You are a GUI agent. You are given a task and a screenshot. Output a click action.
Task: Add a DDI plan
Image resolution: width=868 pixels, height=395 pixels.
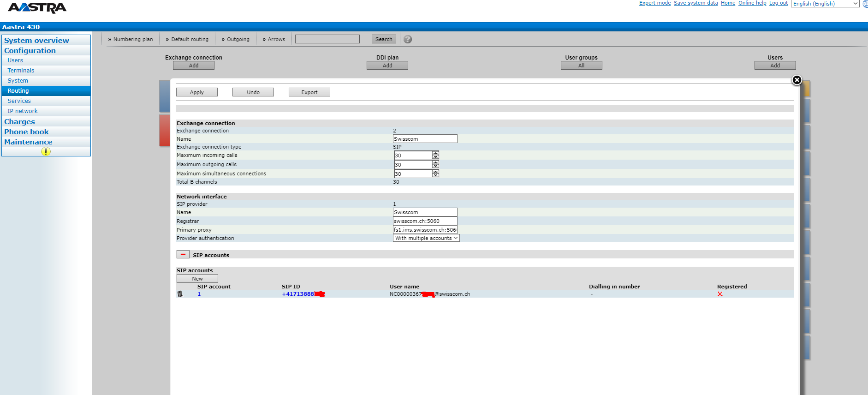click(x=387, y=66)
